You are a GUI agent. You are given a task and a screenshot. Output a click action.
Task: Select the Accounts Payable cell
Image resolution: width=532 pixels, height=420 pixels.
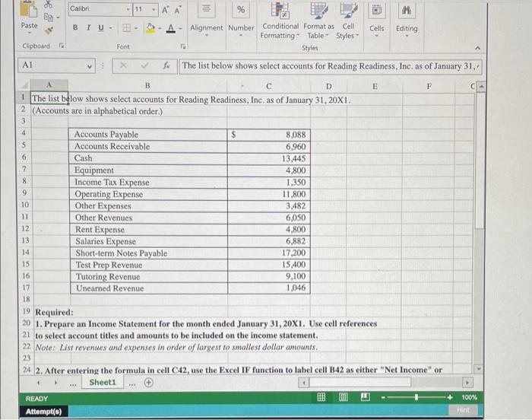click(x=148, y=135)
